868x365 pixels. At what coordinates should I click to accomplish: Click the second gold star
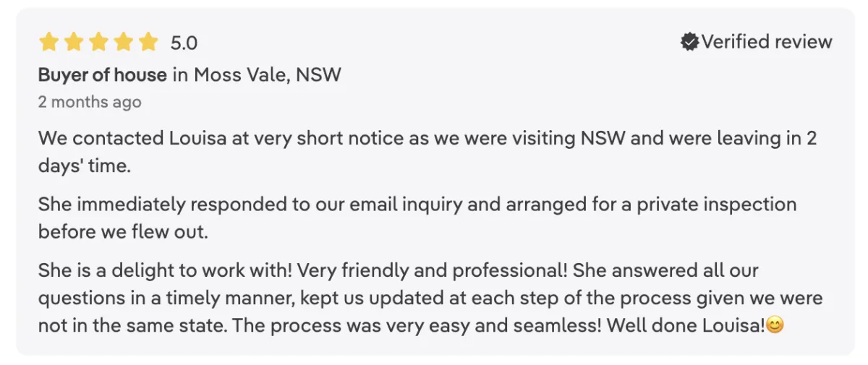pos(74,42)
